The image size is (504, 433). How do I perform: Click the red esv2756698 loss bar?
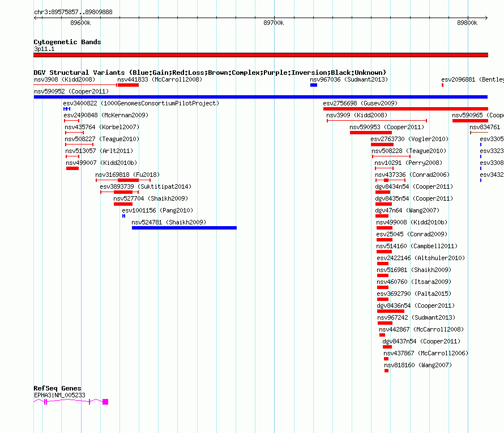coord(405,109)
